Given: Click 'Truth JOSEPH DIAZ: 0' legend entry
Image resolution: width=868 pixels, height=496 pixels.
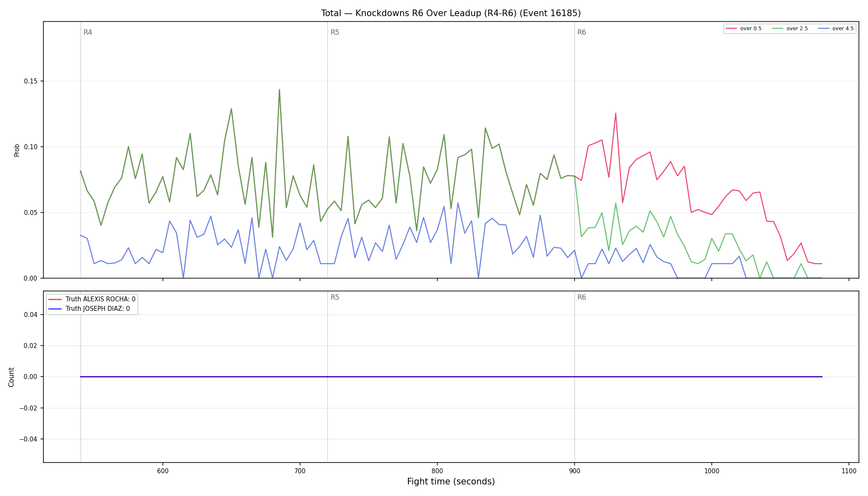Looking at the screenshot, I should pos(89,309).
